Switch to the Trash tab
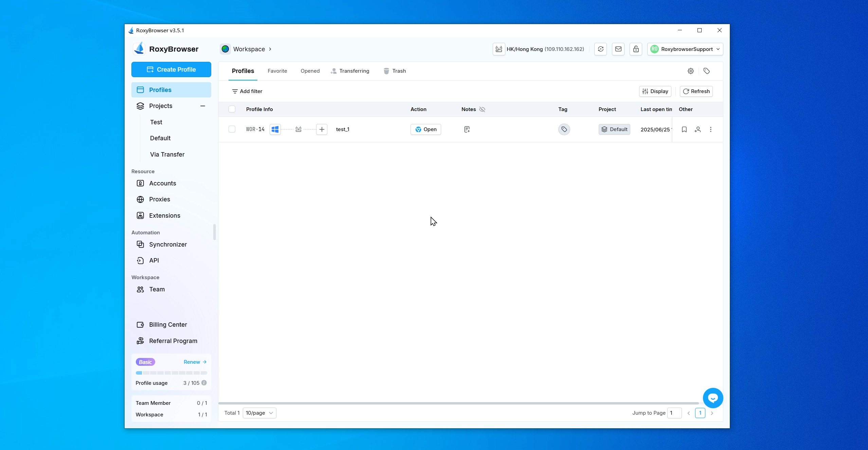This screenshot has width=868, height=450. coord(395,71)
